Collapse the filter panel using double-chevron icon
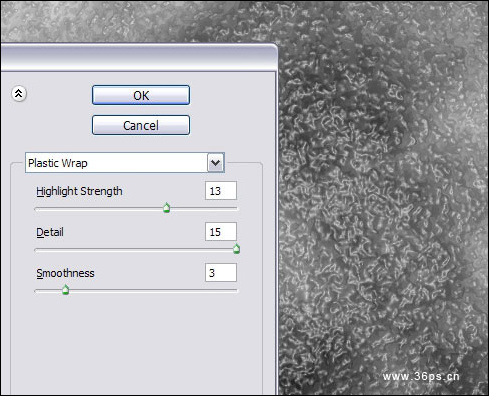 pyautogui.click(x=19, y=94)
